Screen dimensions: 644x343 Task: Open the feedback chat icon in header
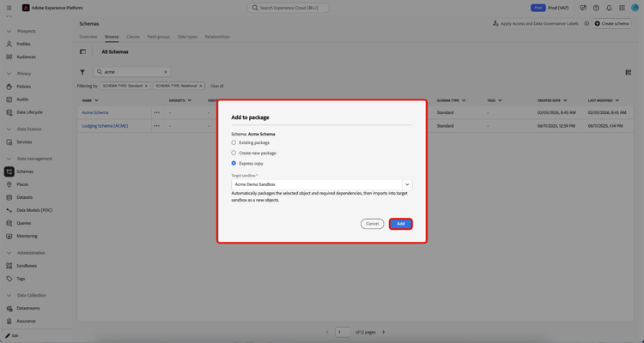(x=583, y=8)
